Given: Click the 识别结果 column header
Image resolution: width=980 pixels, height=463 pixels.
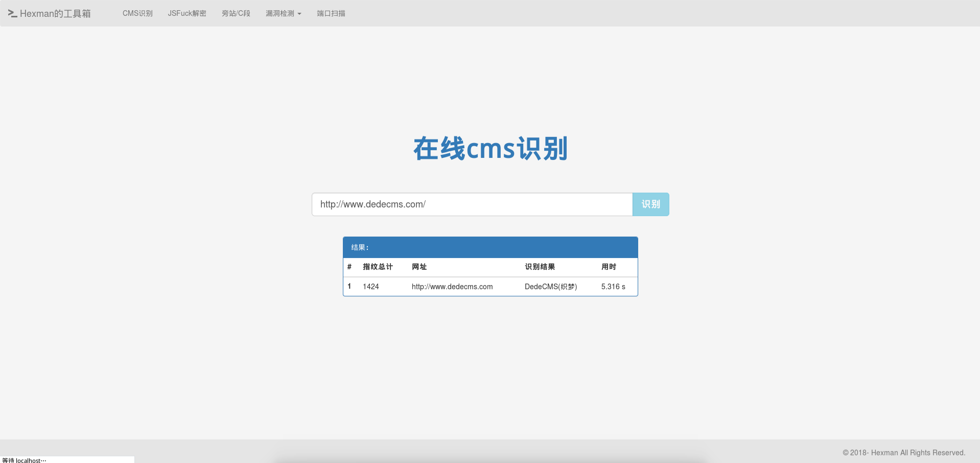Looking at the screenshot, I should click(539, 267).
